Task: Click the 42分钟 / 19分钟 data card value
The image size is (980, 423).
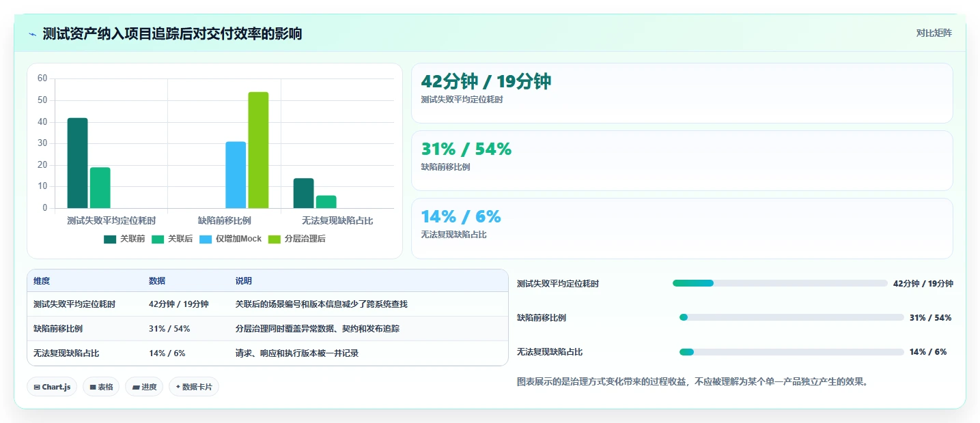Action: tap(486, 82)
